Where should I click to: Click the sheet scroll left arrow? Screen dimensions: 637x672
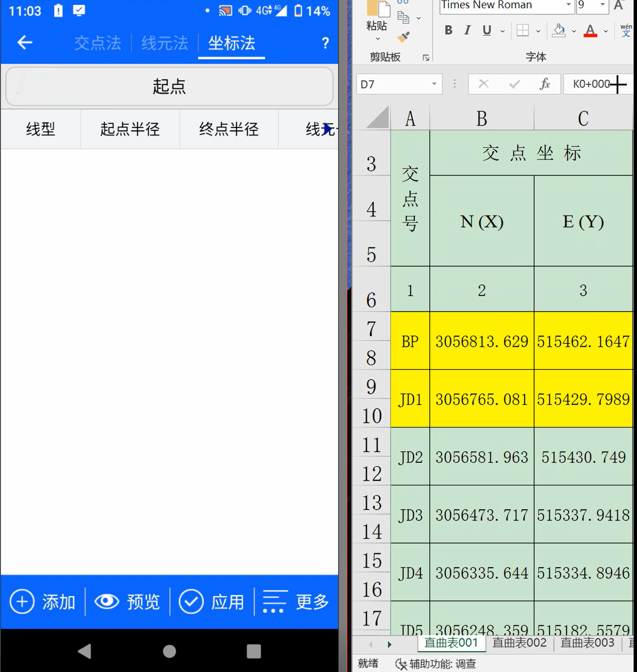click(x=370, y=644)
